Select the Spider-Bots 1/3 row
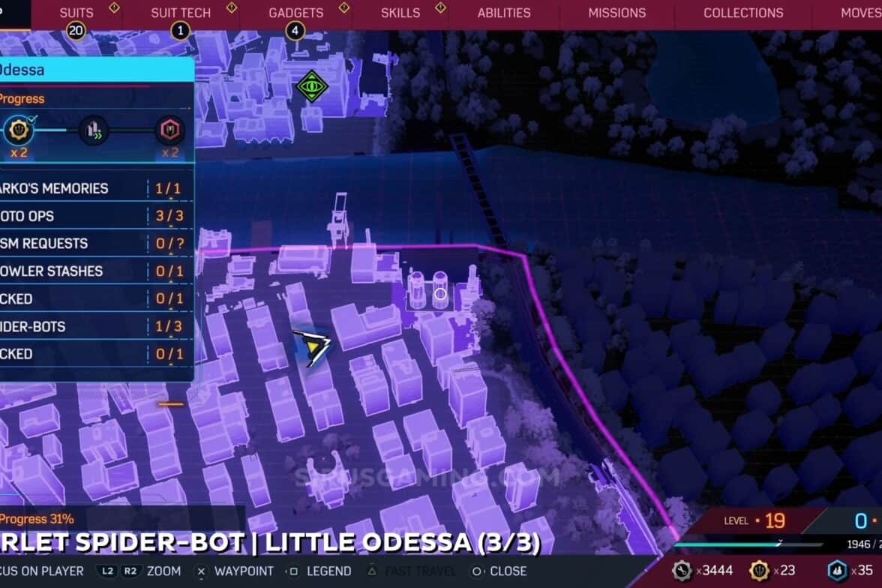 [96, 326]
